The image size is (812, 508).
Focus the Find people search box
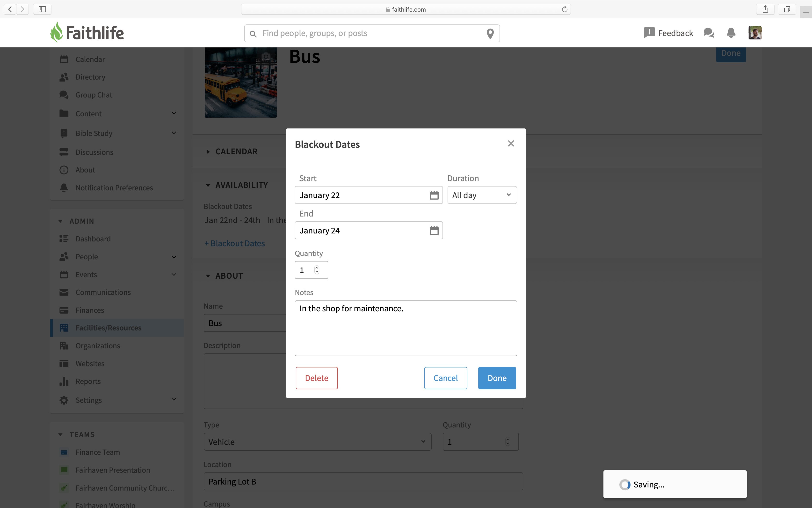(372, 33)
